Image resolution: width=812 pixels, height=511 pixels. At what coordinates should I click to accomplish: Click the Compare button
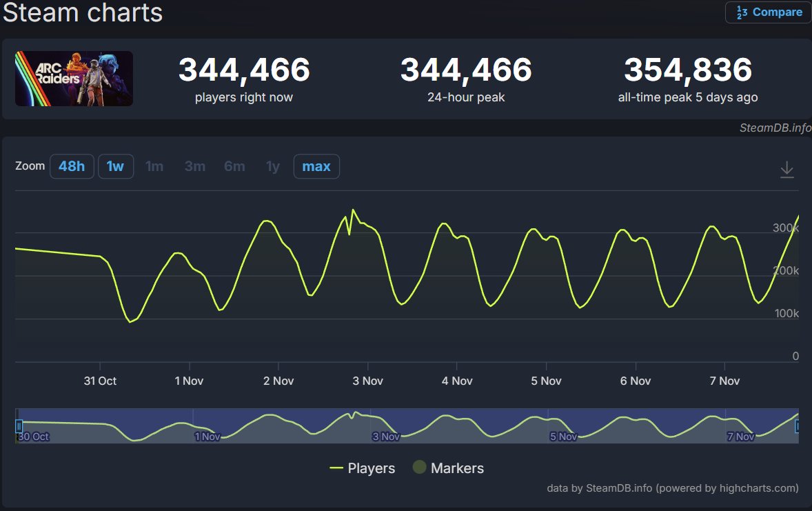[769, 12]
